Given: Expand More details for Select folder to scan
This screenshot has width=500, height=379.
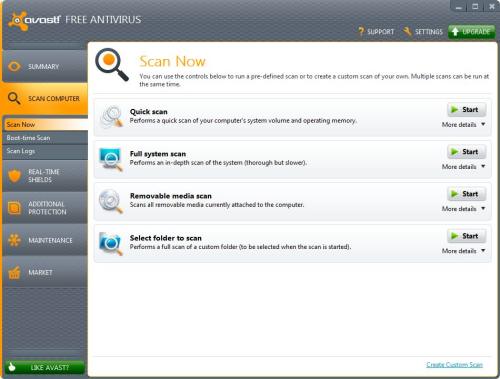Looking at the screenshot, I should point(463,251).
